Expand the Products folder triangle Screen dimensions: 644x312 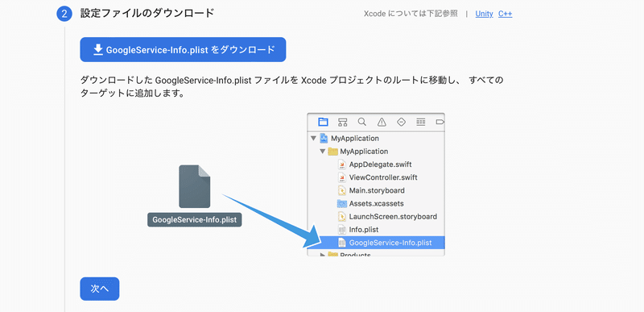(323, 255)
